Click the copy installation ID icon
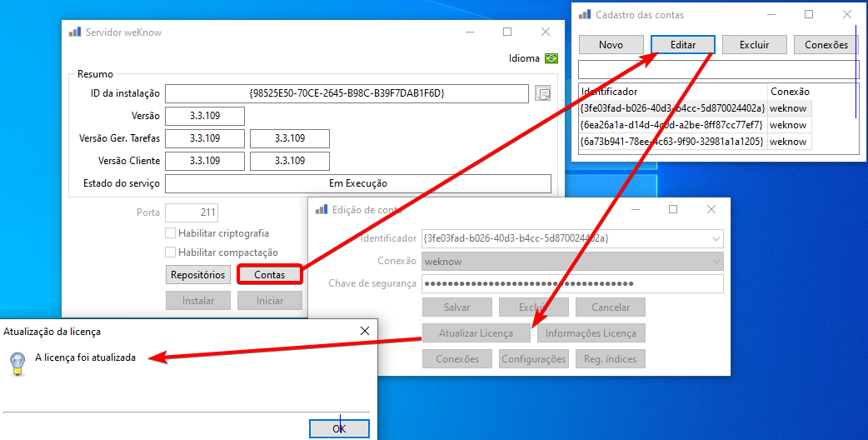The height and width of the screenshot is (440, 868). pyautogui.click(x=543, y=93)
